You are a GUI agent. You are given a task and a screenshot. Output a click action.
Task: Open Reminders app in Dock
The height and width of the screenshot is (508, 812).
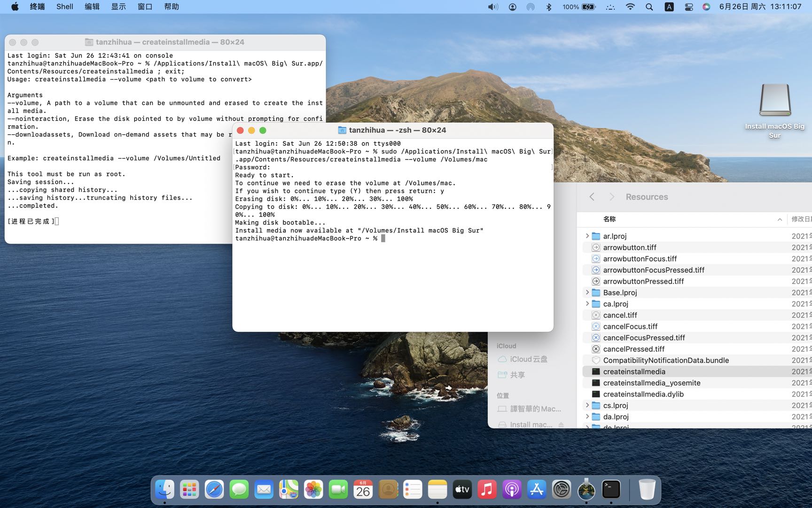click(413, 490)
